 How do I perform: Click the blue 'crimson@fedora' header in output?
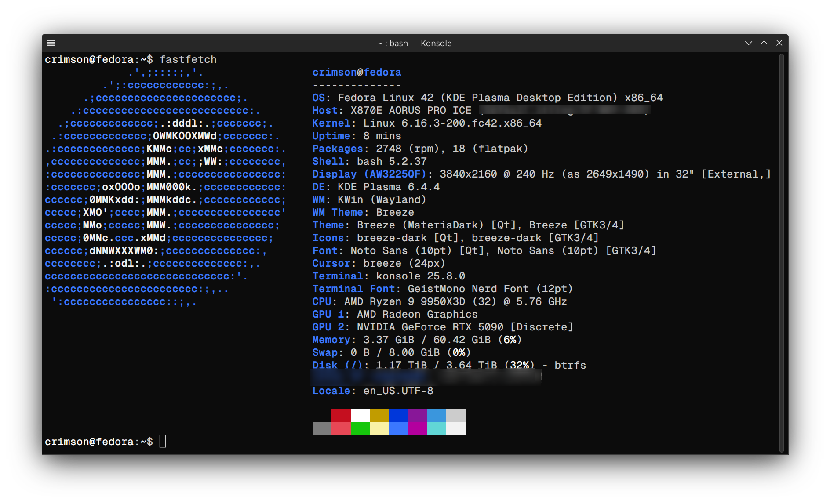point(357,72)
